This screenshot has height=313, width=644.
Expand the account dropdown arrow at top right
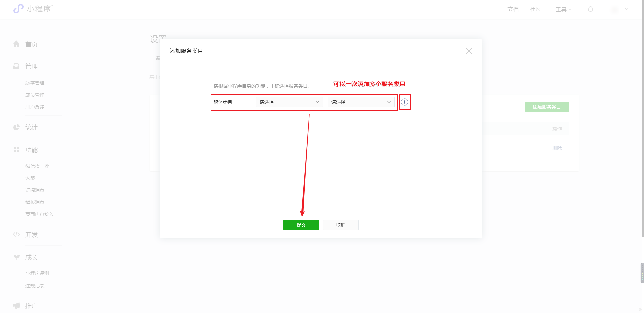click(626, 9)
